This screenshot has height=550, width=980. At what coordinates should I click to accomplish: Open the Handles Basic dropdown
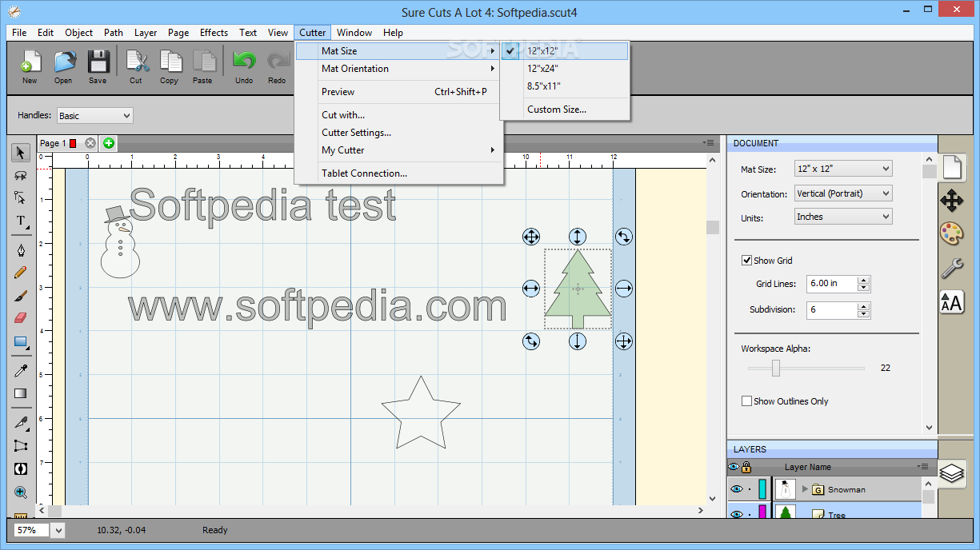[94, 116]
